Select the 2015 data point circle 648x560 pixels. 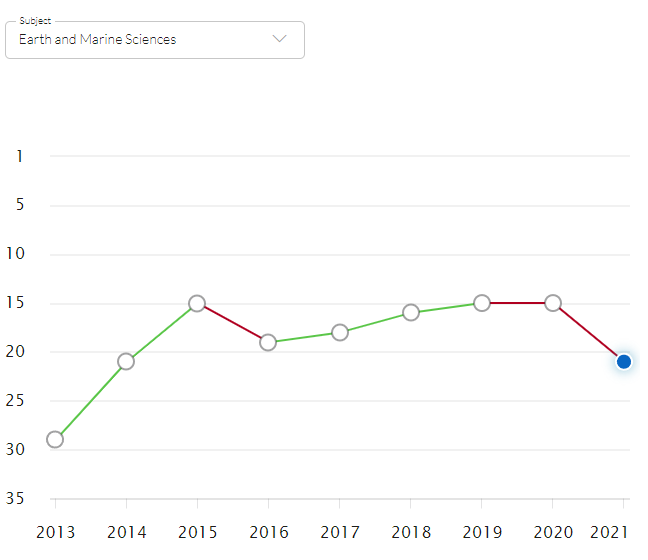click(197, 303)
